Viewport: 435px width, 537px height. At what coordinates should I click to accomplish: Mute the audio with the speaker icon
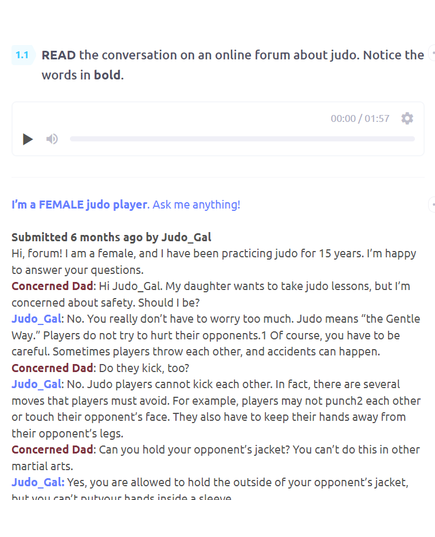tap(52, 139)
